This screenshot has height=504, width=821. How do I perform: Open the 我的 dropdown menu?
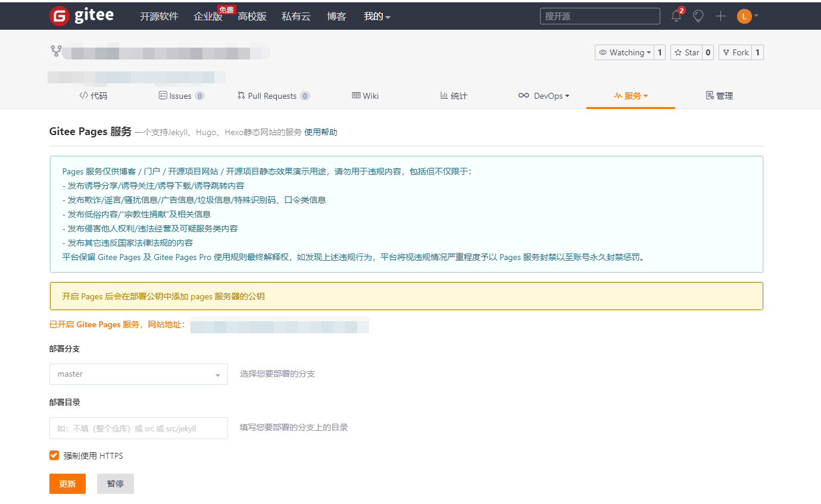[377, 17]
